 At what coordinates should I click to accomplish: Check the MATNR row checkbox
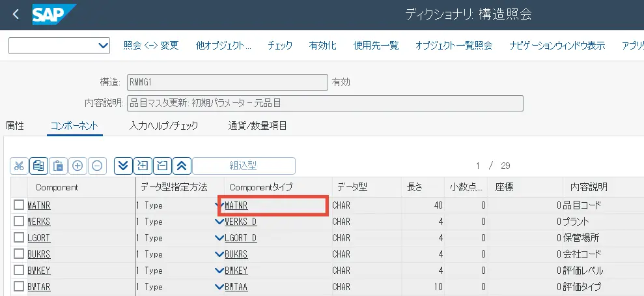pos(19,205)
